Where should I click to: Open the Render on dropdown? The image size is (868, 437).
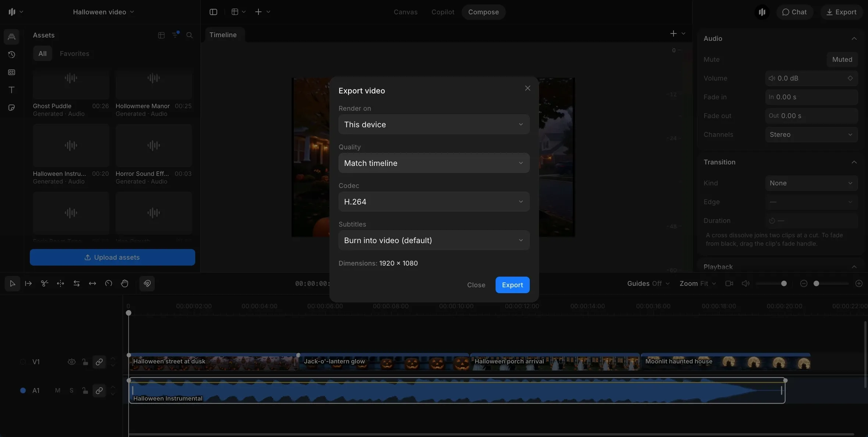[x=434, y=124]
